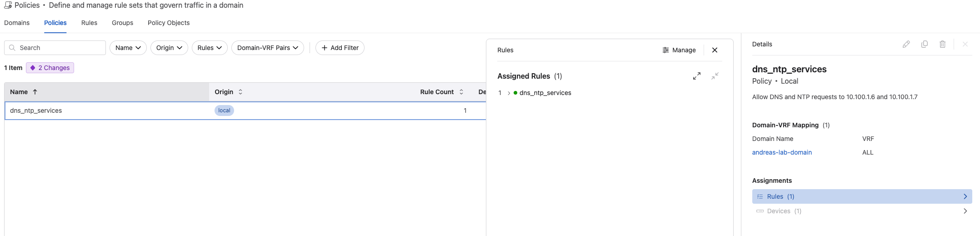The width and height of the screenshot is (980, 236).
Task: Open the Domain-VRF Pairs filter dropdown
Action: (x=267, y=48)
